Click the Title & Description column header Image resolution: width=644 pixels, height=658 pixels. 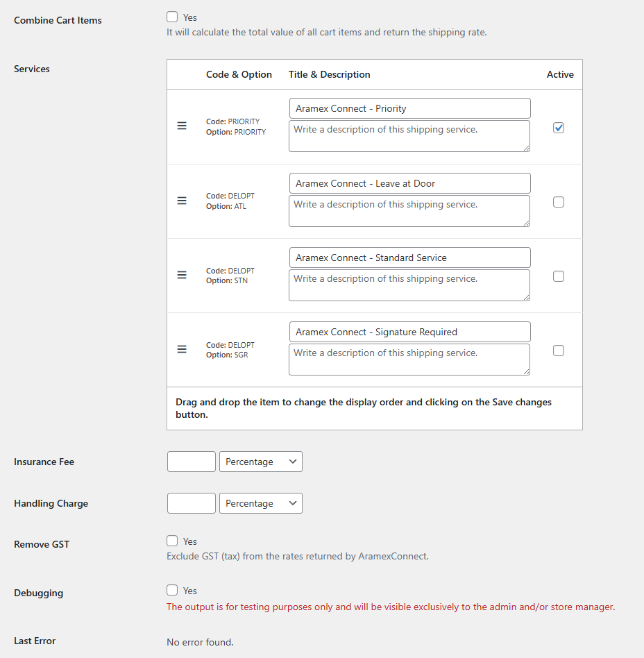tap(330, 74)
